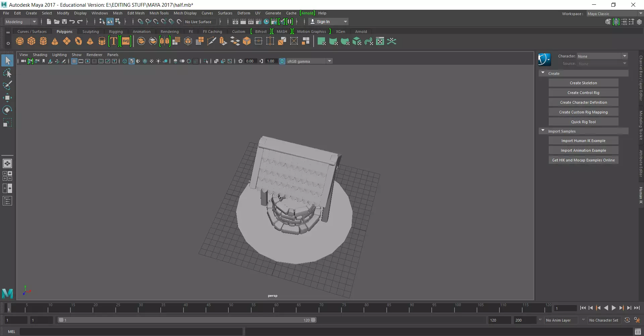
Task: Toggle the Attribute Editor panel icon
Action: (x=624, y=22)
